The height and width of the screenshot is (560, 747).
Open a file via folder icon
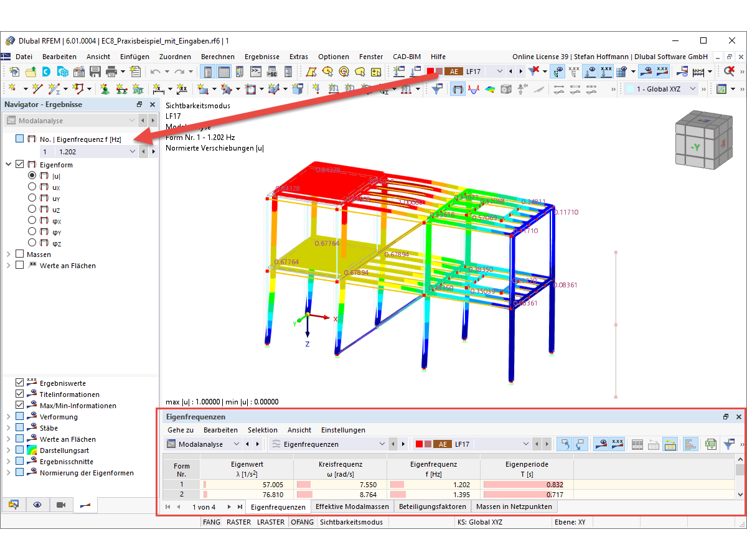pyautogui.click(x=31, y=72)
